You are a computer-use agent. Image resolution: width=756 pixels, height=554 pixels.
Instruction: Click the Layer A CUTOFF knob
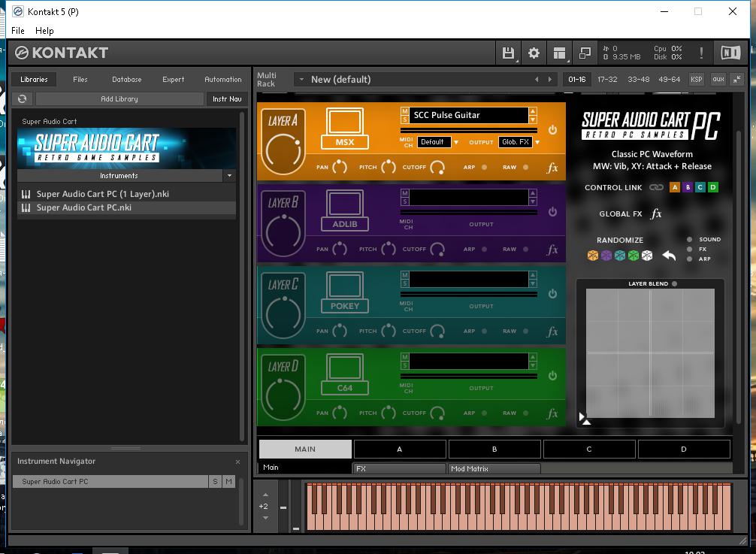click(437, 168)
